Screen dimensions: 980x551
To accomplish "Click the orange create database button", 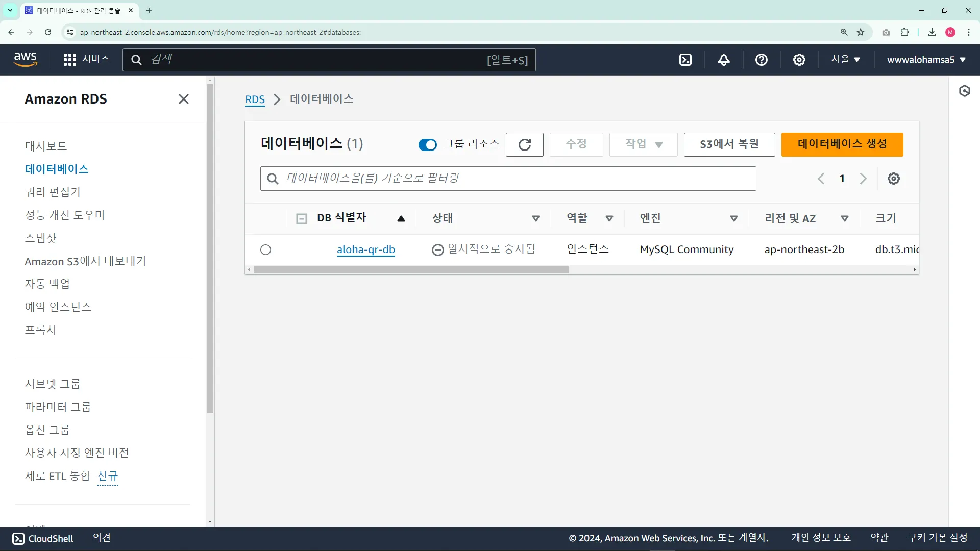I will [842, 144].
